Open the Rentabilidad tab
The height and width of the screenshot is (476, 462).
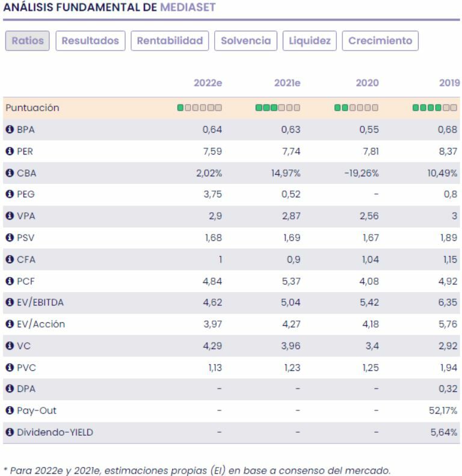(170, 41)
